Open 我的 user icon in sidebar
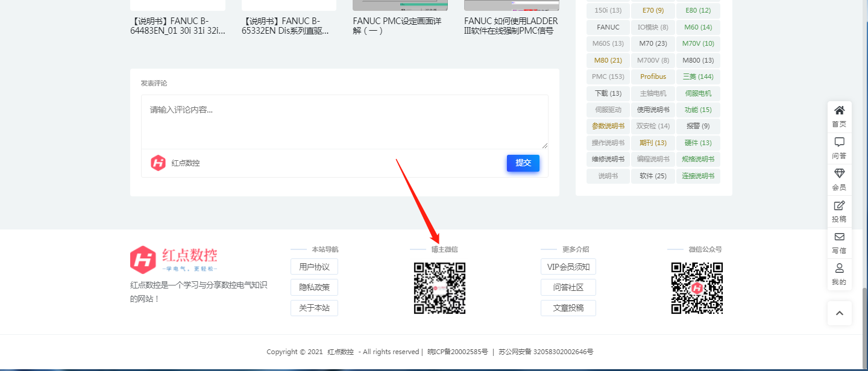The height and width of the screenshot is (371, 868). click(839, 275)
